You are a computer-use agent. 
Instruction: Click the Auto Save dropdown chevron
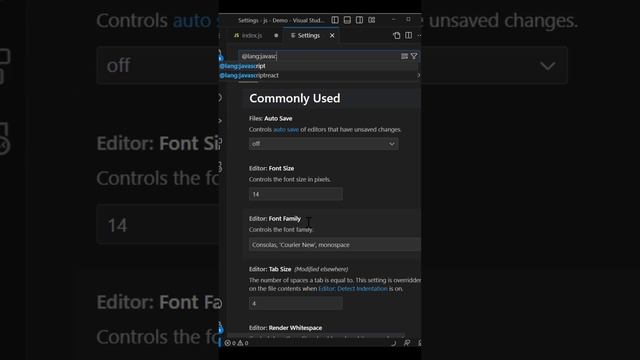click(391, 144)
